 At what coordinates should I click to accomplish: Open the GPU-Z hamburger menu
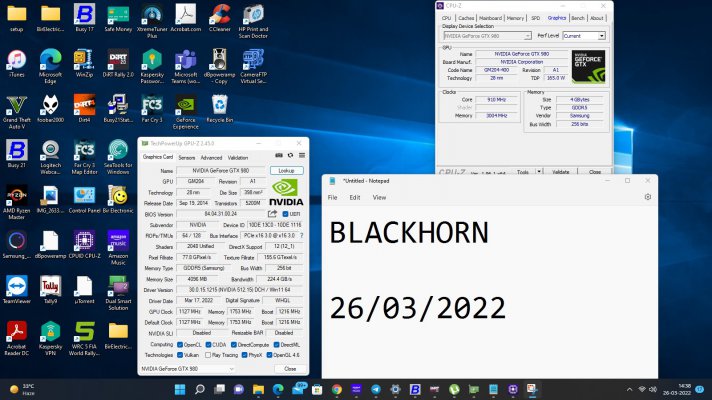coord(302,155)
